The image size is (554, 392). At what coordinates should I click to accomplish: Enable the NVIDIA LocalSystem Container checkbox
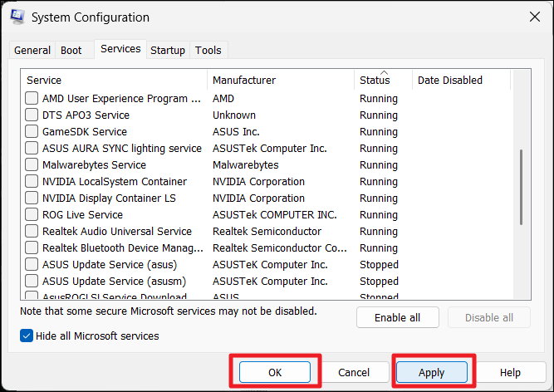pyautogui.click(x=32, y=182)
